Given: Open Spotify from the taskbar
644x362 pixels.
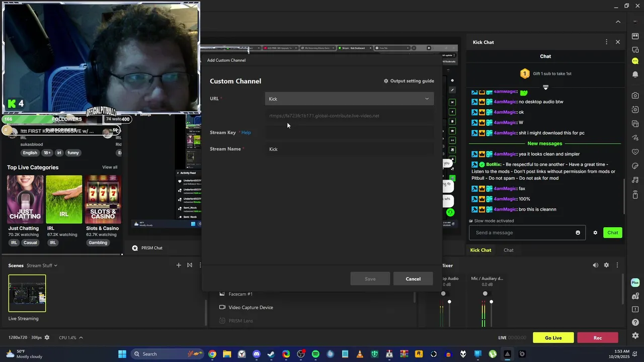Looking at the screenshot, I should tap(315, 354).
